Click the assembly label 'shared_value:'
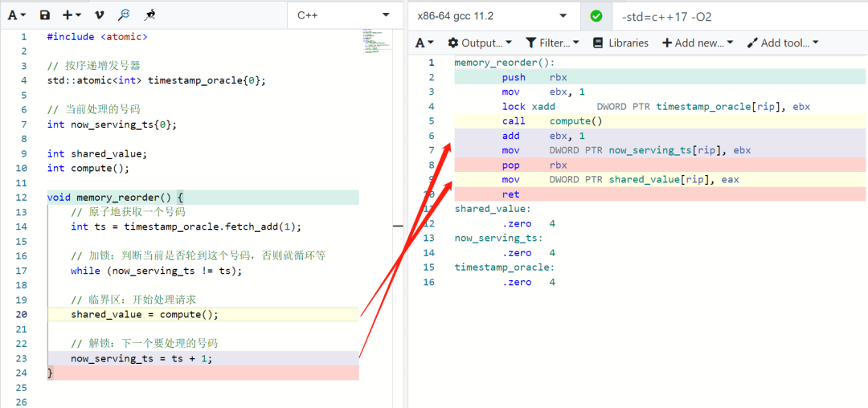 tap(493, 209)
